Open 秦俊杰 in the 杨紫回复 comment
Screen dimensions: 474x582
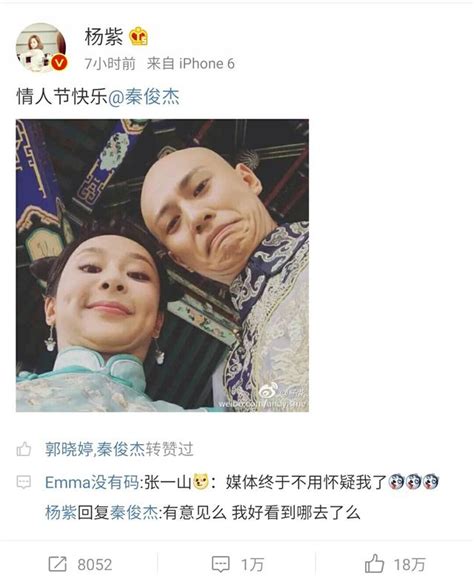(134, 513)
